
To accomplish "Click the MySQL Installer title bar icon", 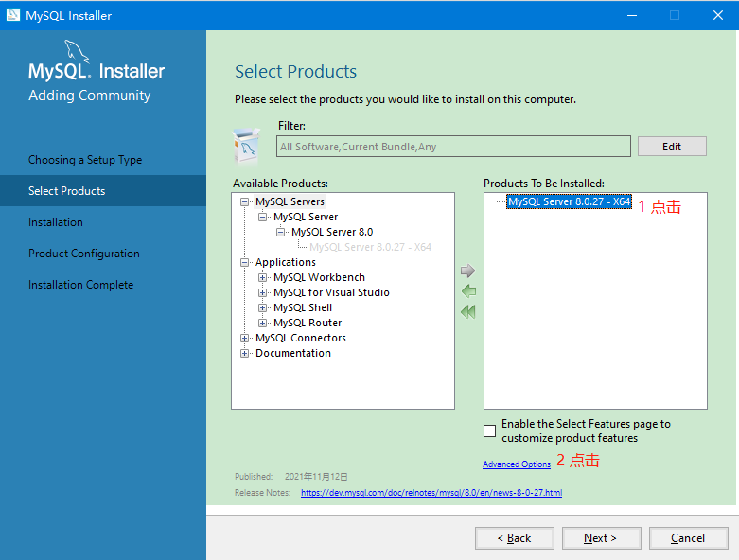I will point(12,15).
